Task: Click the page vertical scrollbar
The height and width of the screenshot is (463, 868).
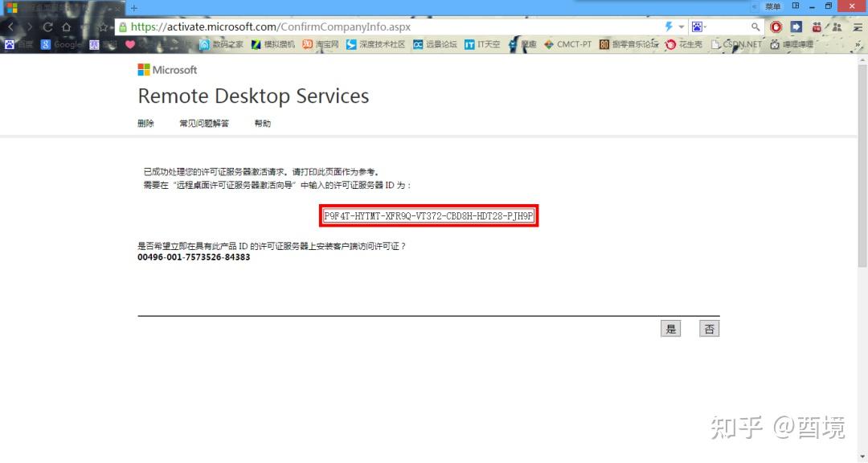Action: (x=862, y=166)
